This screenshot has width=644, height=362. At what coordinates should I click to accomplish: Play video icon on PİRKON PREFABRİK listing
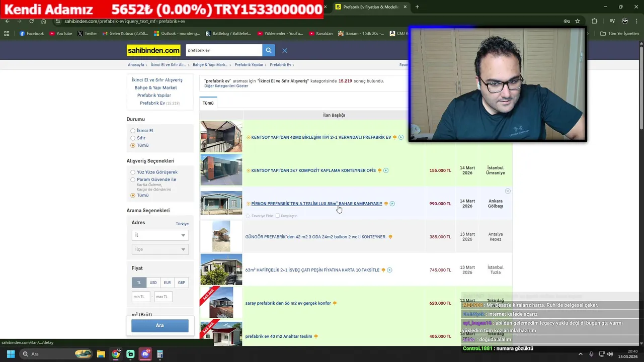tap(392, 204)
